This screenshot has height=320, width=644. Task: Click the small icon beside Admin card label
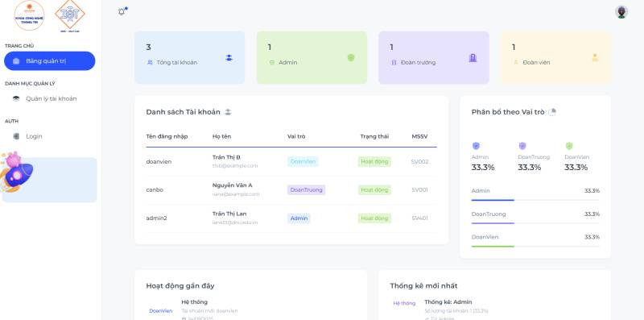pyautogui.click(x=272, y=63)
